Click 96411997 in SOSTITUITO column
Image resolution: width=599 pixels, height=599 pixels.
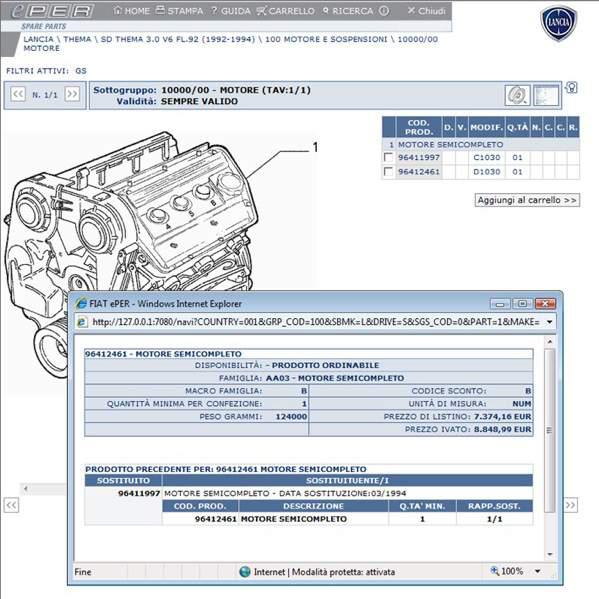point(139,493)
